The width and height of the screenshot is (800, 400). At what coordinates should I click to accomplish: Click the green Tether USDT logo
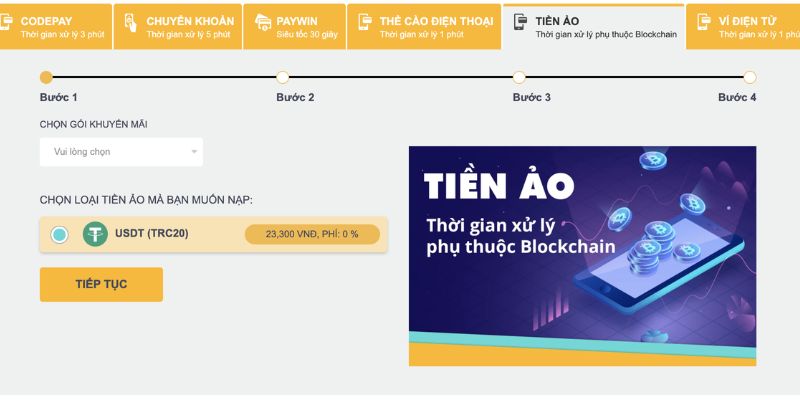96,234
